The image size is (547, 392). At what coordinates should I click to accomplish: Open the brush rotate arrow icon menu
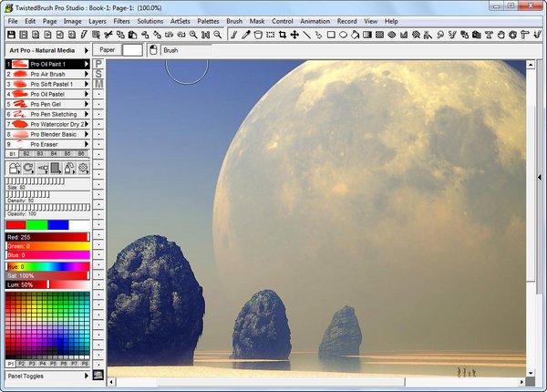click(28, 168)
